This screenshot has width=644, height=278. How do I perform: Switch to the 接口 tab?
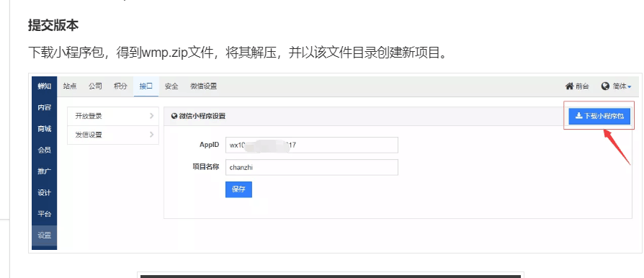[x=146, y=86]
